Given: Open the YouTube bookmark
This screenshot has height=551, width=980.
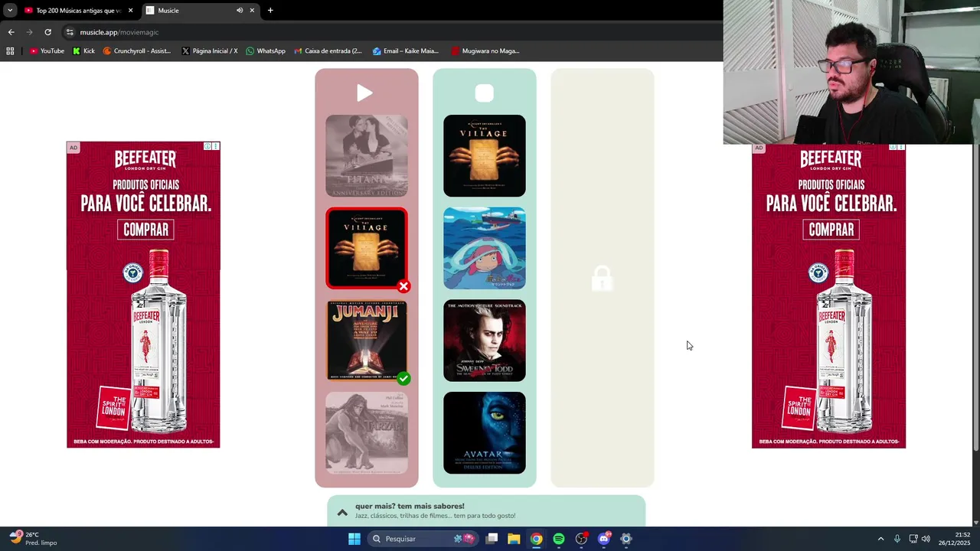Looking at the screenshot, I should point(47,51).
